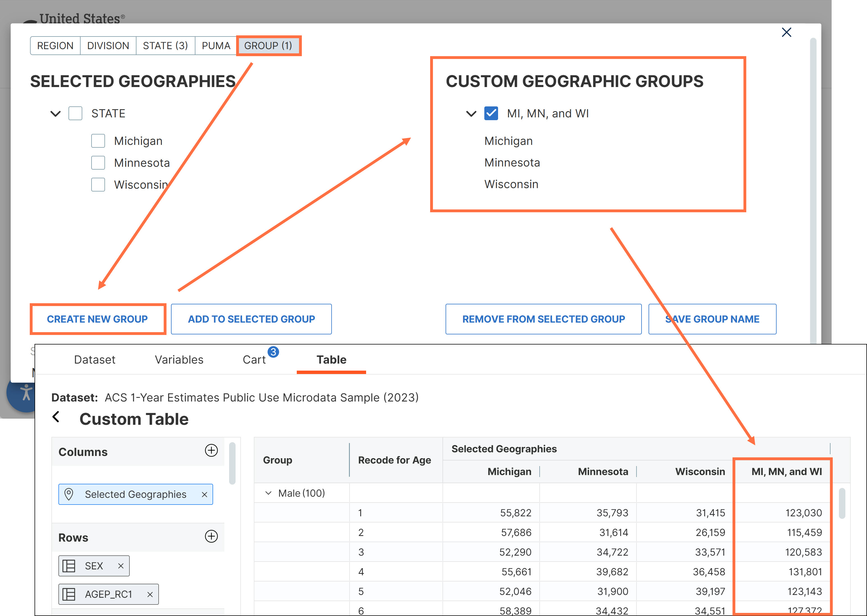The width and height of the screenshot is (867, 616).
Task: Uncheck the MI, MN, and WI group checkbox
Action: 491,113
